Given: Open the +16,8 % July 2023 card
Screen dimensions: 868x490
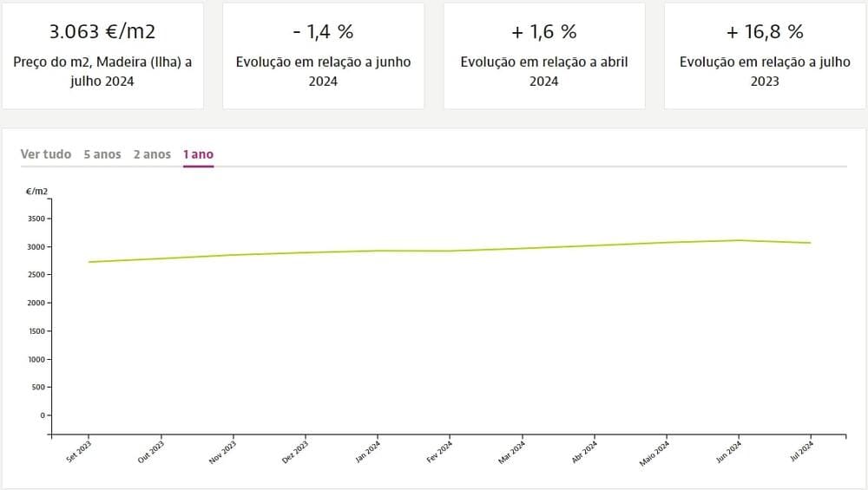Looking at the screenshot, I should point(765,56).
